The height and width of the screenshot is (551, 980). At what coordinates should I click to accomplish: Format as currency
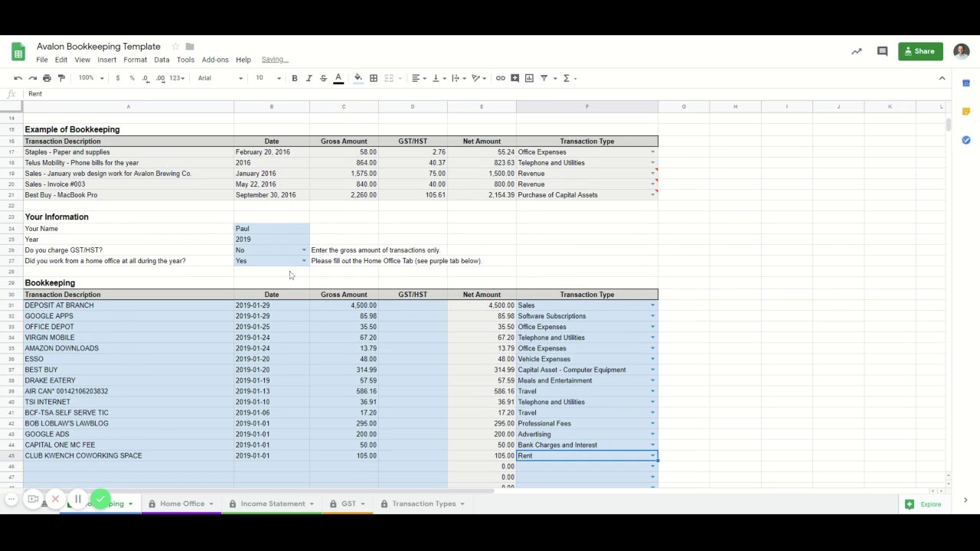pos(117,78)
